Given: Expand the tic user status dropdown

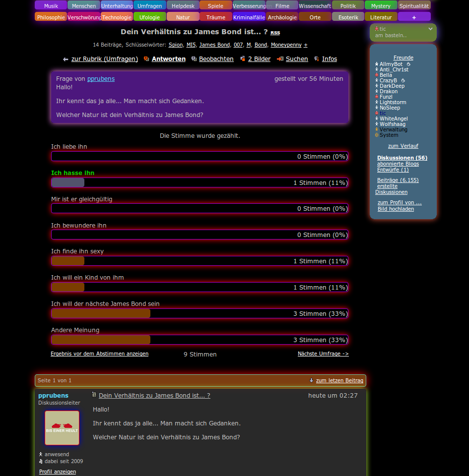Looking at the screenshot, I should (x=430, y=29).
